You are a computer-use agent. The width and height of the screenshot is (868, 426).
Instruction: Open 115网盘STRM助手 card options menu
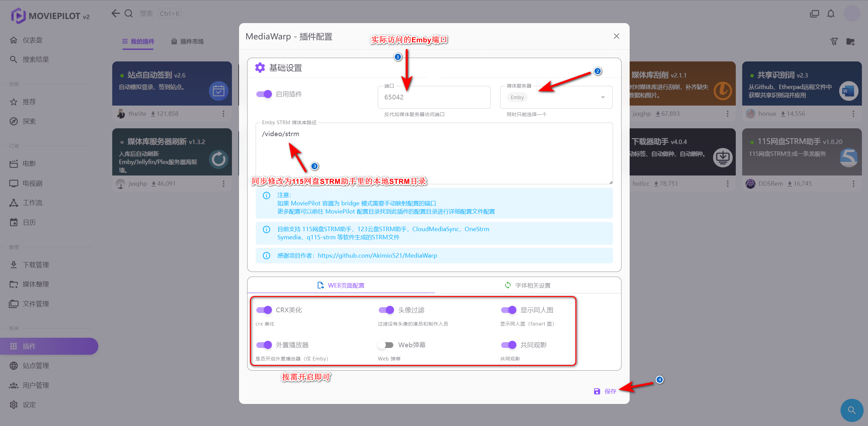853,184
